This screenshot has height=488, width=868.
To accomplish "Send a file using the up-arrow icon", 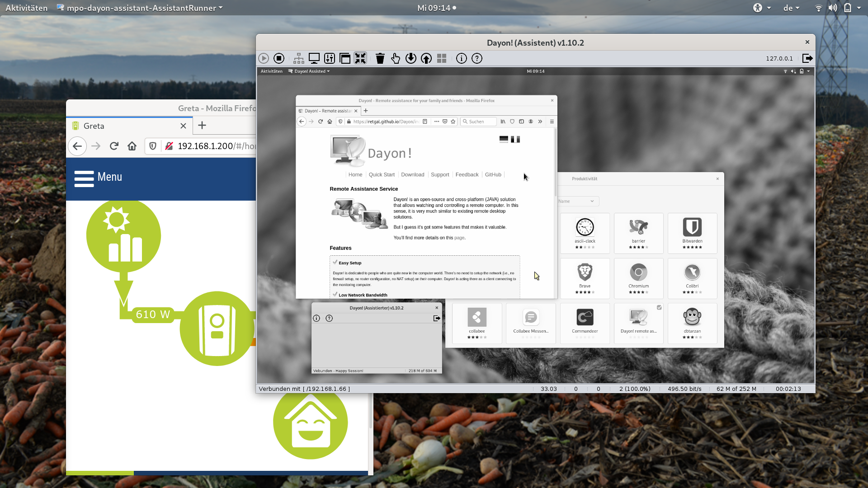I will [x=426, y=58].
